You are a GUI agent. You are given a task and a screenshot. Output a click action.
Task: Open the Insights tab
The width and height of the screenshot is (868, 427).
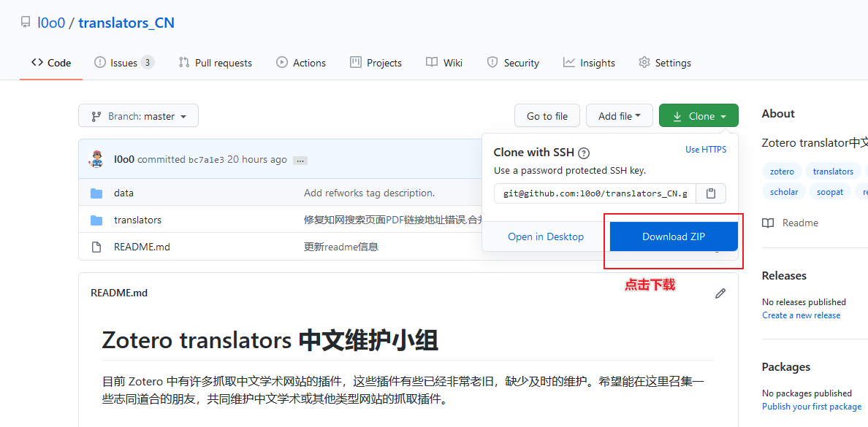(x=589, y=63)
